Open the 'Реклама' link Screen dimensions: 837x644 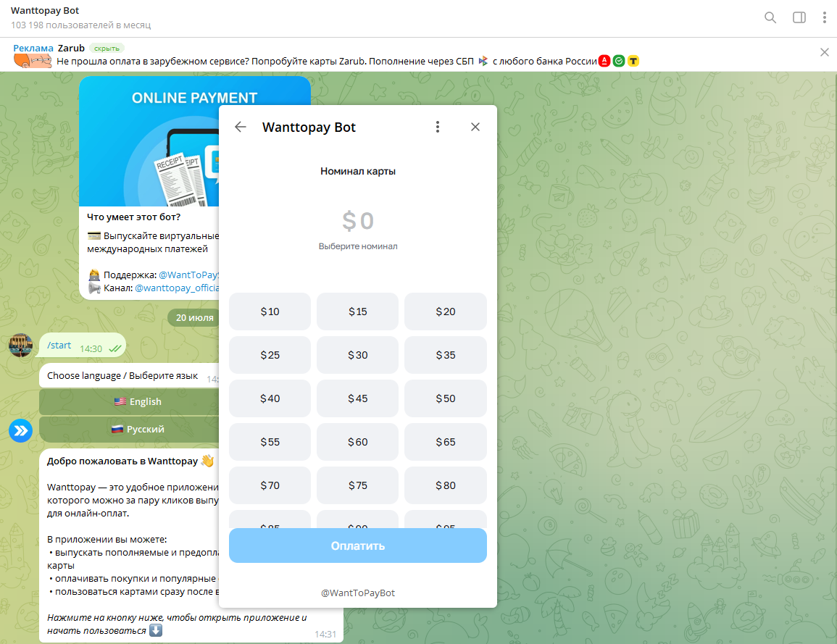tap(33, 48)
